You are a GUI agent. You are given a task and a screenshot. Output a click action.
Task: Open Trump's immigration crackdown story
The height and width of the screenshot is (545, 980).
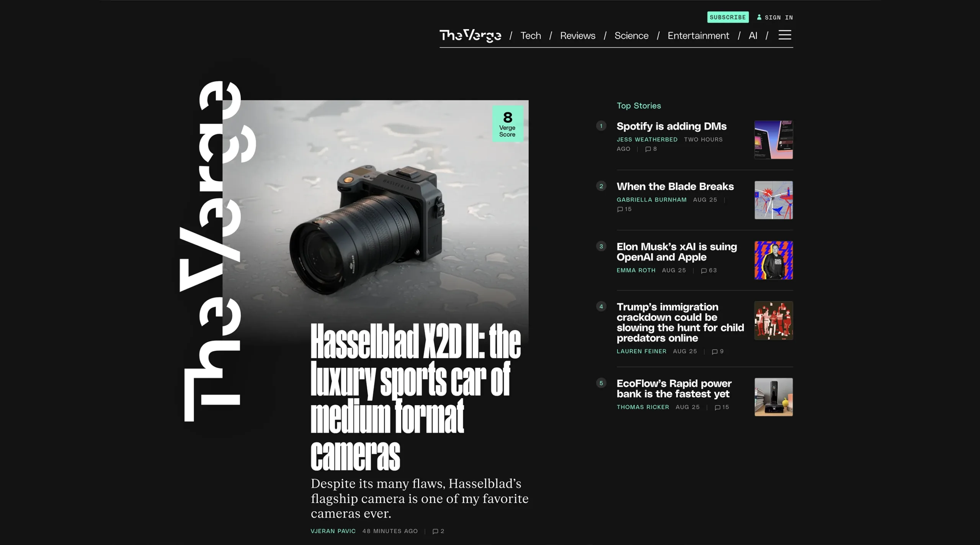coord(680,322)
